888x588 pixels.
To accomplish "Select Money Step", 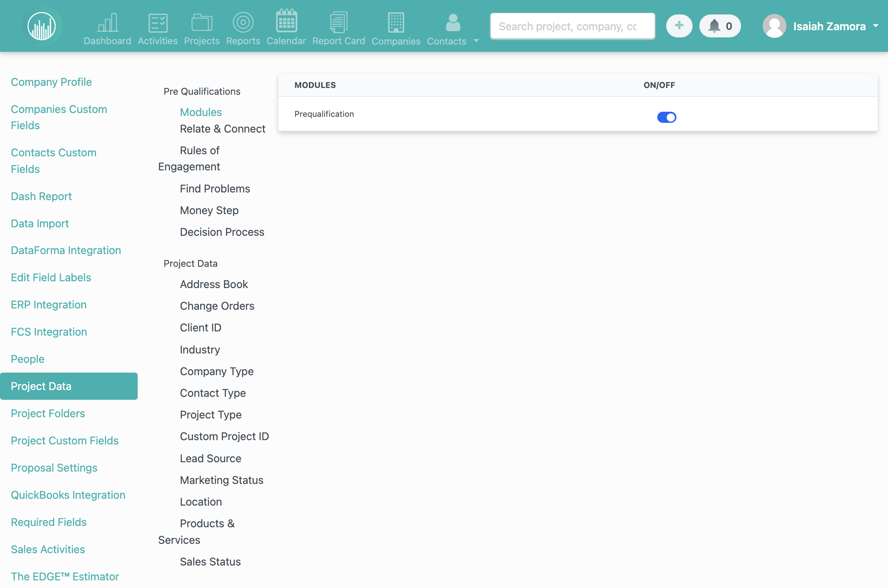I will 209,210.
